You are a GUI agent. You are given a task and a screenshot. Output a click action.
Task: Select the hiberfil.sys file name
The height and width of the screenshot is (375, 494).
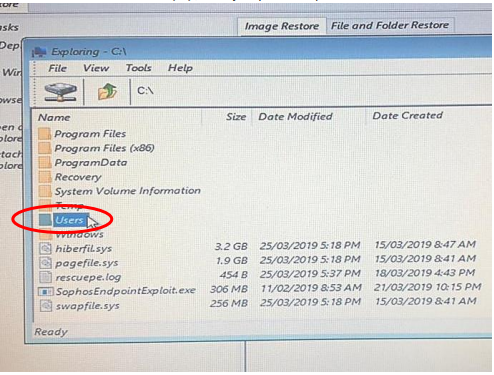click(x=84, y=249)
